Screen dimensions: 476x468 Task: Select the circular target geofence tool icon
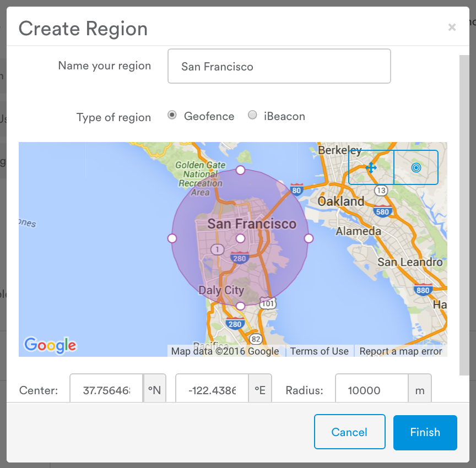click(x=416, y=167)
